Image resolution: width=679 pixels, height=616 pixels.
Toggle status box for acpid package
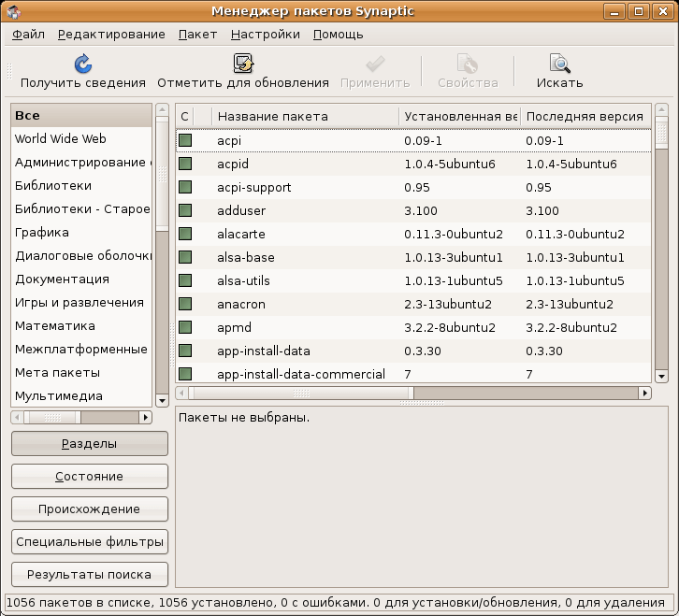tap(185, 164)
